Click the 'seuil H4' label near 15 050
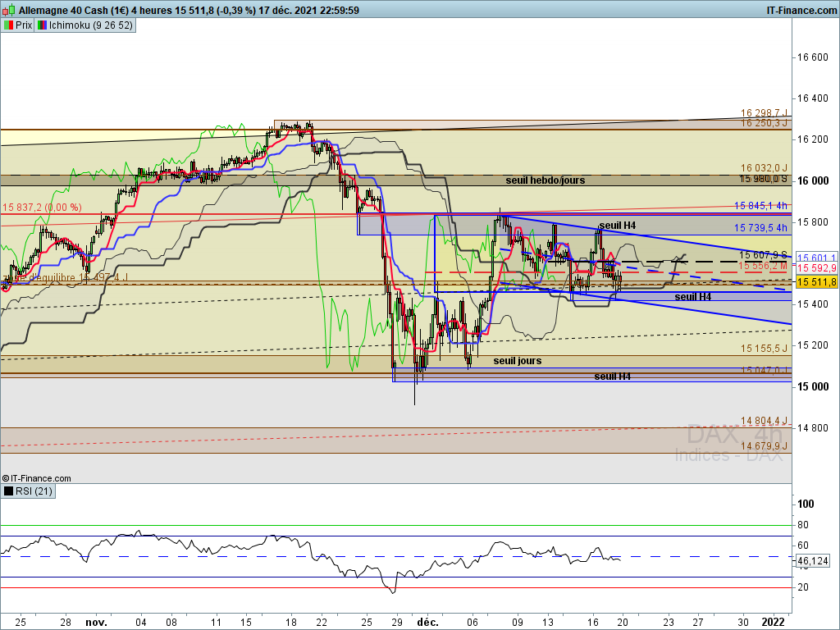The image size is (840, 630). (x=612, y=377)
